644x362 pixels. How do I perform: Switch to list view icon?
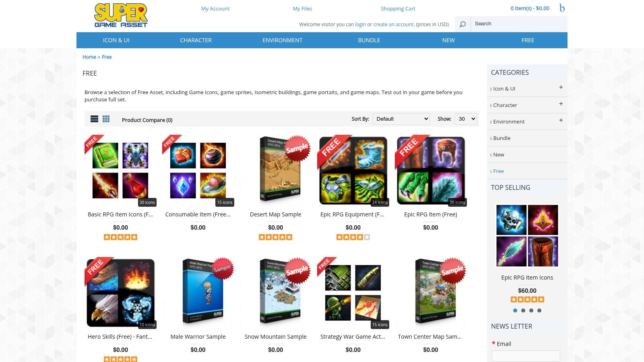click(94, 119)
